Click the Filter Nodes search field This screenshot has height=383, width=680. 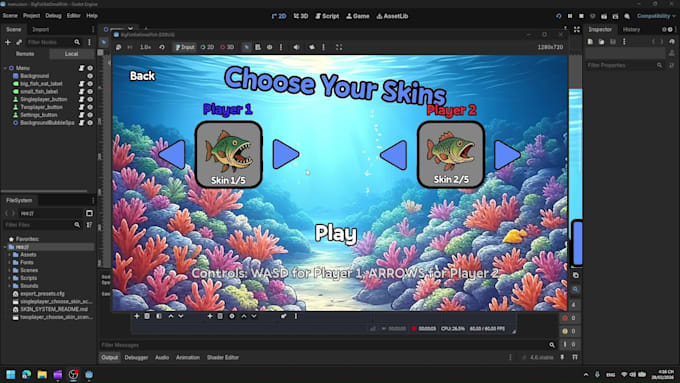(54, 42)
